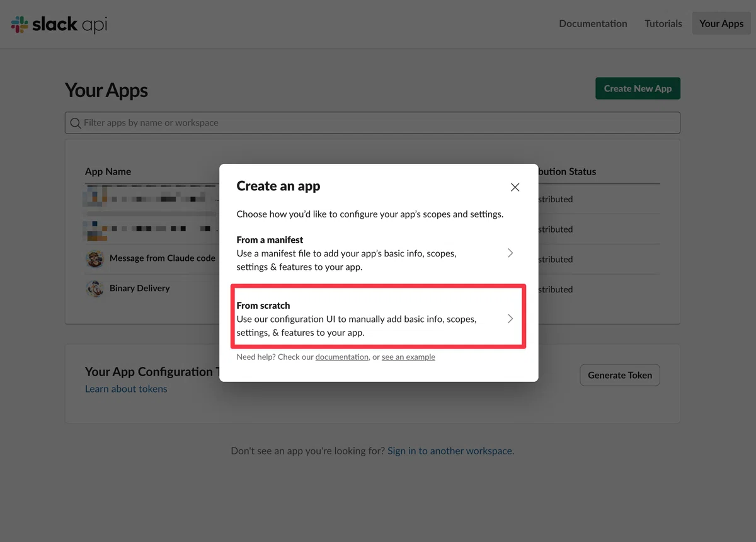This screenshot has width=756, height=542.
Task: Open the Tutorials nav item
Action: point(663,23)
